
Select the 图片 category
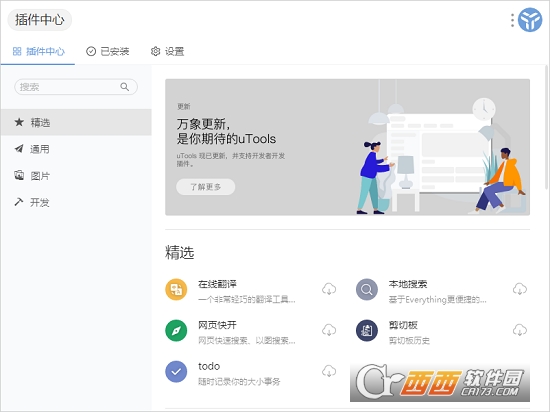coord(76,176)
